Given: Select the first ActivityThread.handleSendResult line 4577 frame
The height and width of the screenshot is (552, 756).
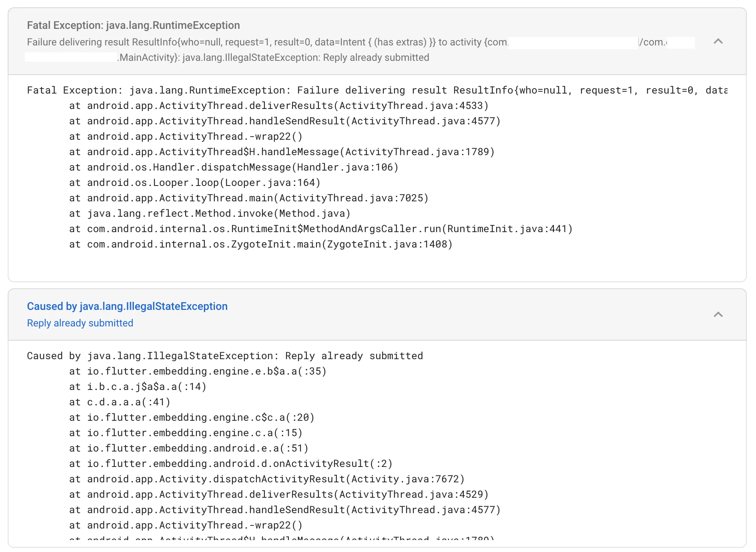Looking at the screenshot, I should coord(285,121).
